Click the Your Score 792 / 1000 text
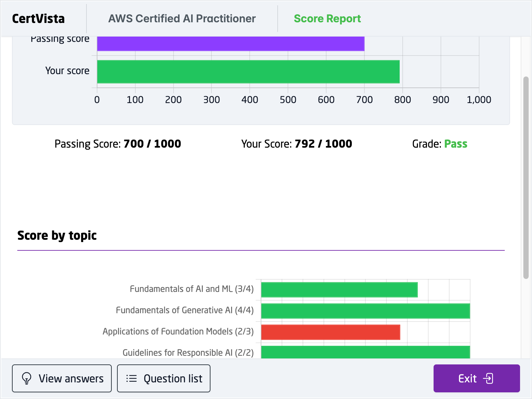The width and height of the screenshot is (532, 399). tap(297, 144)
